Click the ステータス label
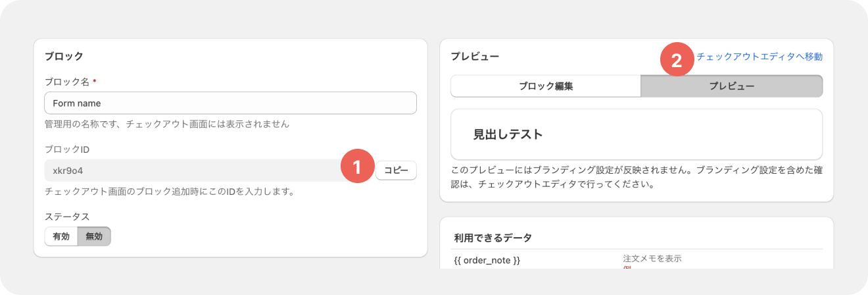 [x=66, y=216]
